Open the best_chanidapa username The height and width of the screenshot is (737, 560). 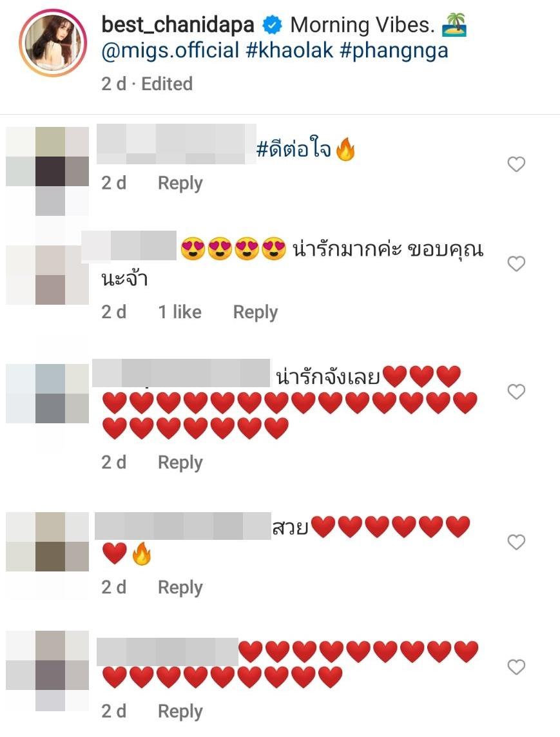point(178,25)
